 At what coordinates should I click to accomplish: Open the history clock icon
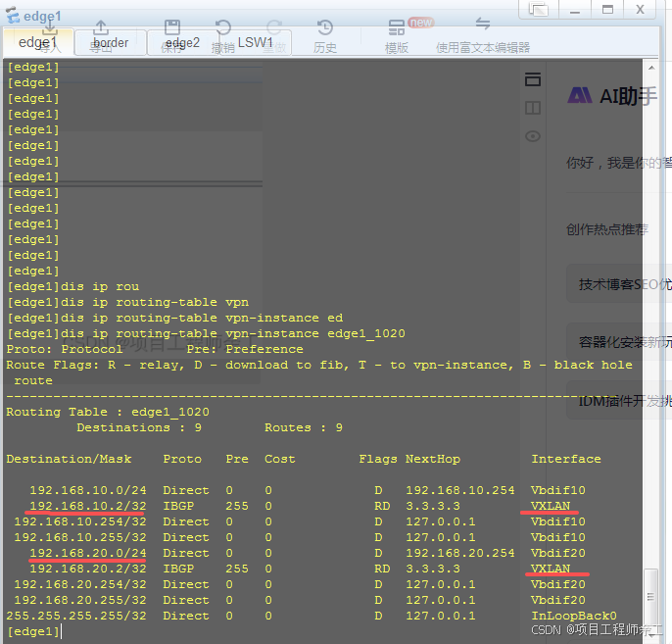tap(325, 27)
